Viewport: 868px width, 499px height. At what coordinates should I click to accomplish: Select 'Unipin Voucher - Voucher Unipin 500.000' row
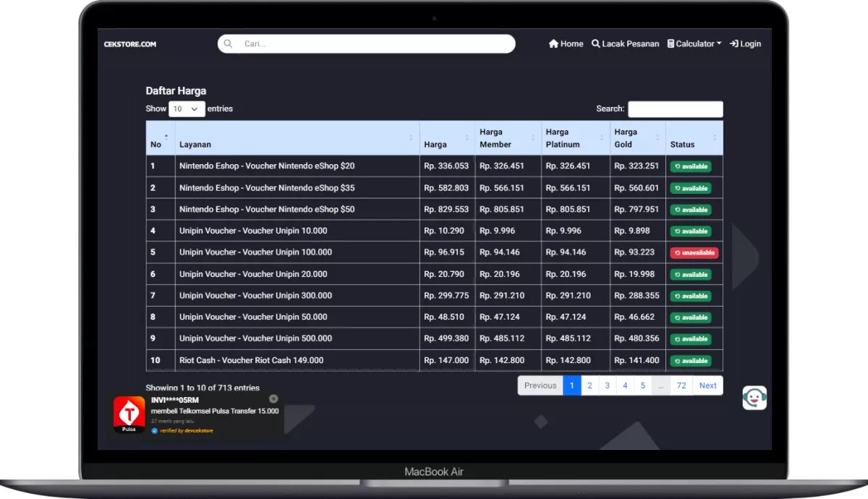434,338
